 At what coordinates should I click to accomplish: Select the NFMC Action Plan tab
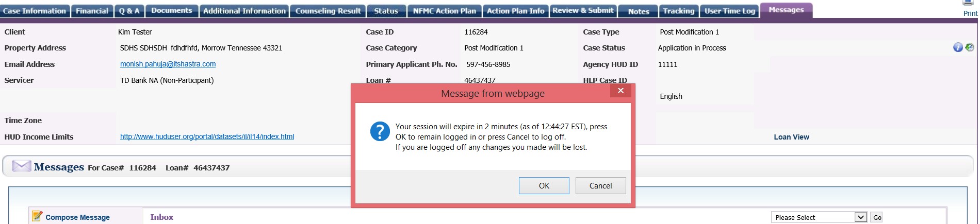click(x=445, y=11)
